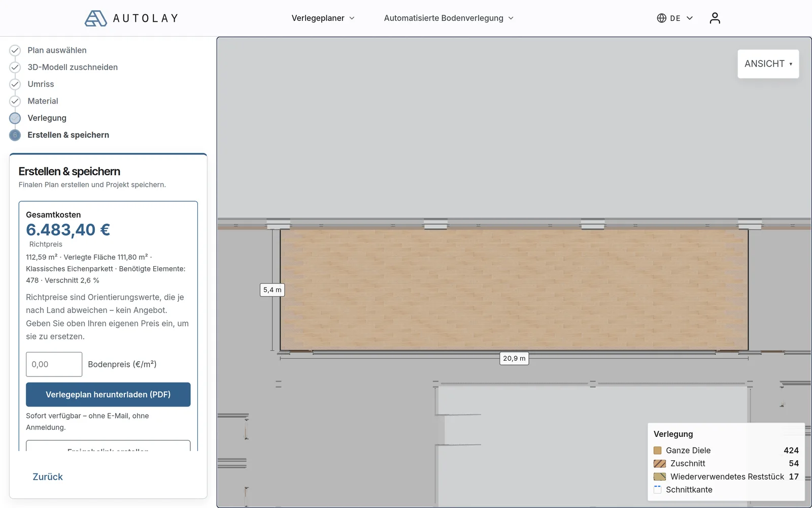Download the Verlegeplan as PDF
The height and width of the screenshot is (508, 812).
click(x=108, y=395)
